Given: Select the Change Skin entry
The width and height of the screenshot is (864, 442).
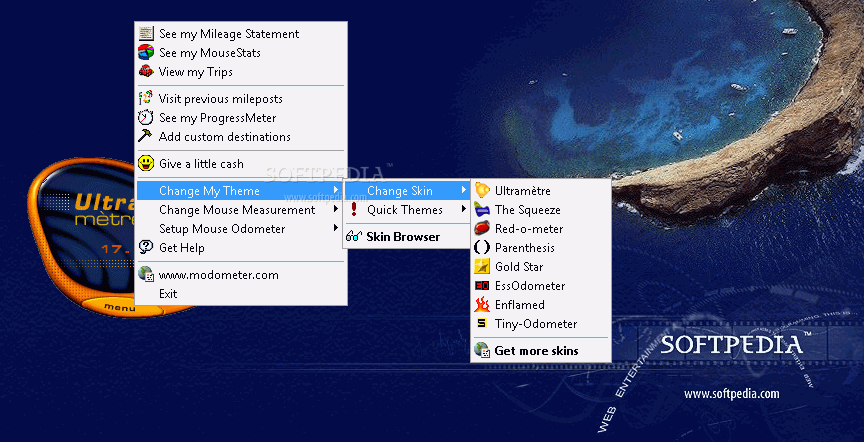Looking at the screenshot, I should [x=407, y=191].
